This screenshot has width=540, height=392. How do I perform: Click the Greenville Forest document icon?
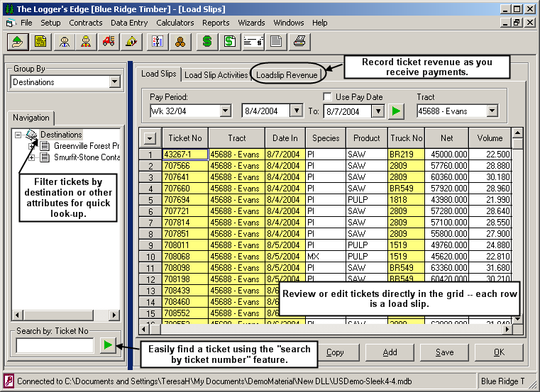(45, 146)
